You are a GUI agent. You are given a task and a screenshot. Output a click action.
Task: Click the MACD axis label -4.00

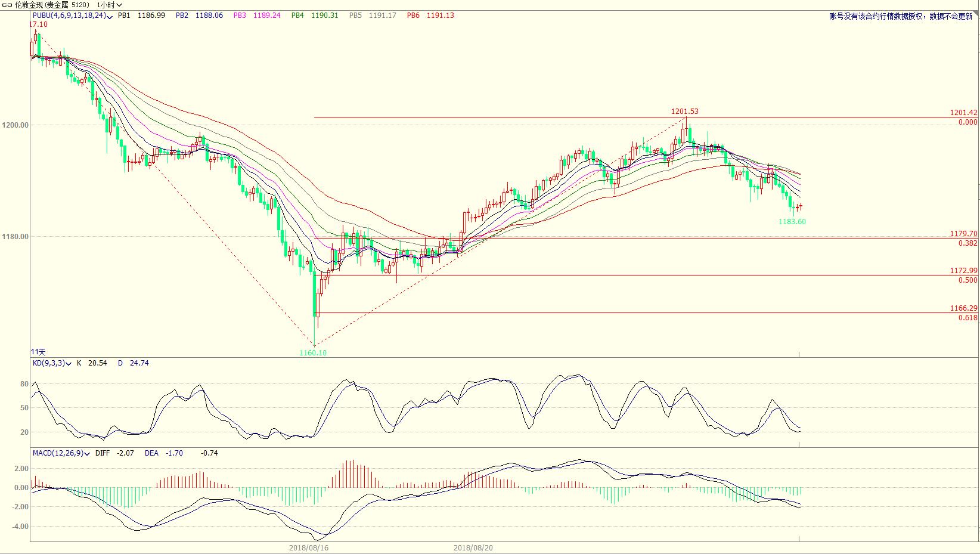[20, 527]
